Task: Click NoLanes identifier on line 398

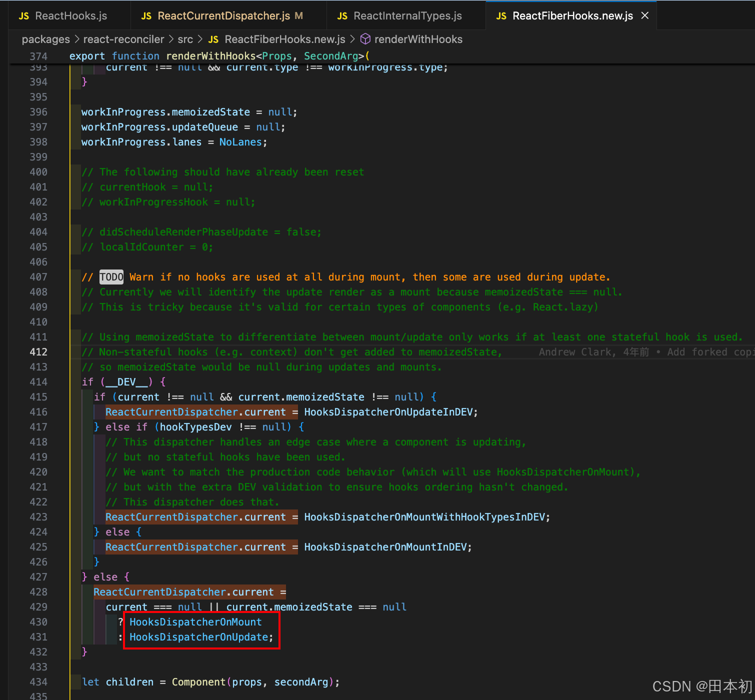Action: (240, 142)
